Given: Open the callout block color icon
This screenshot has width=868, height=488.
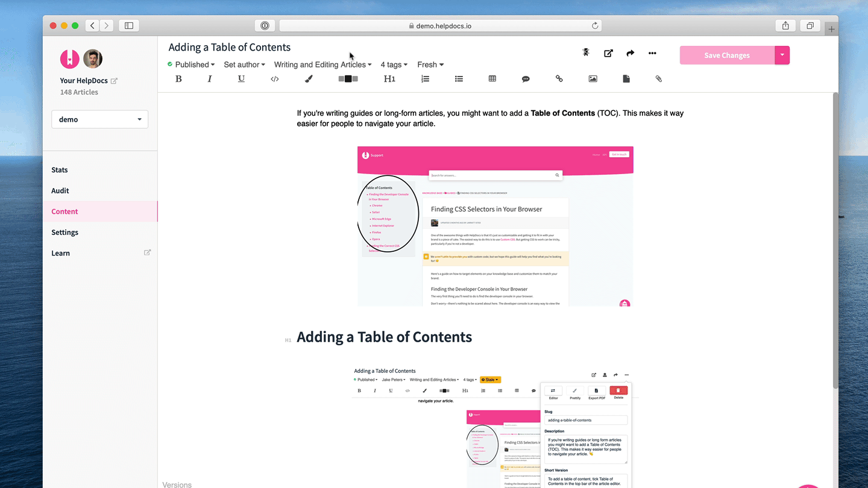Looking at the screenshot, I should click(x=348, y=79).
